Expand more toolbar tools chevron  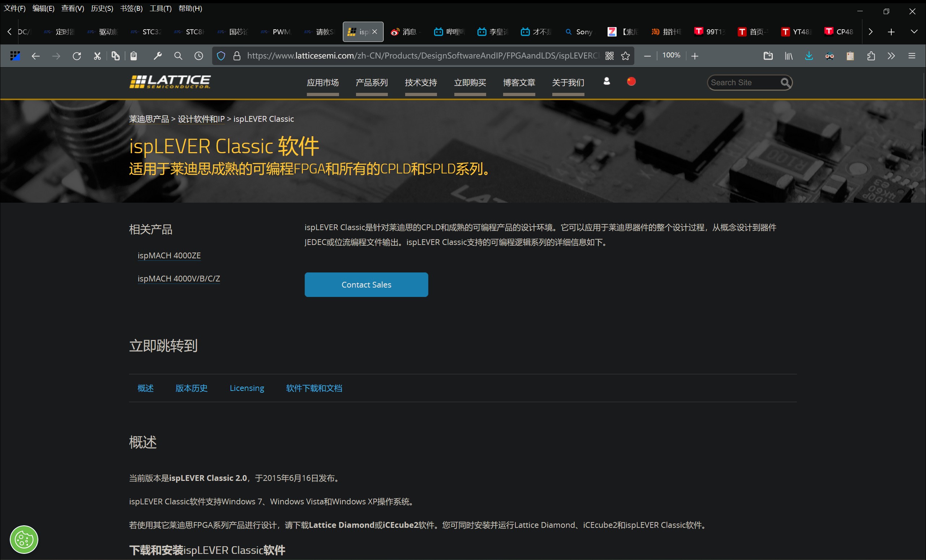point(891,56)
